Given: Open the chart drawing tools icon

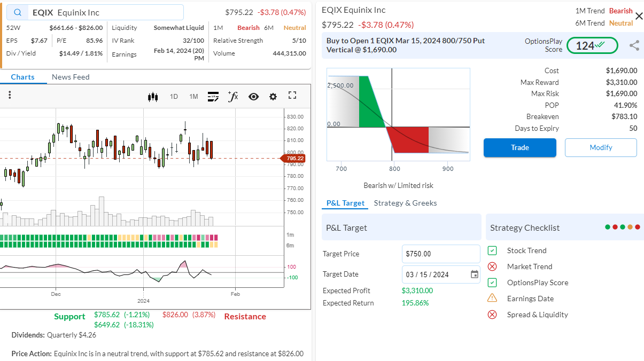Looking at the screenshot, I should (x=213, y=97).
